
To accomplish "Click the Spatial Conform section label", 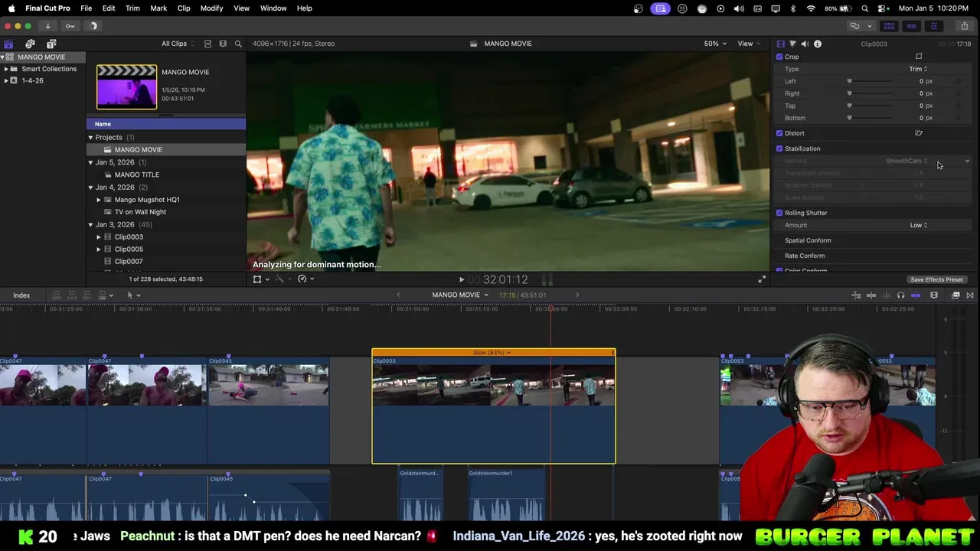I will click(808, 240).
